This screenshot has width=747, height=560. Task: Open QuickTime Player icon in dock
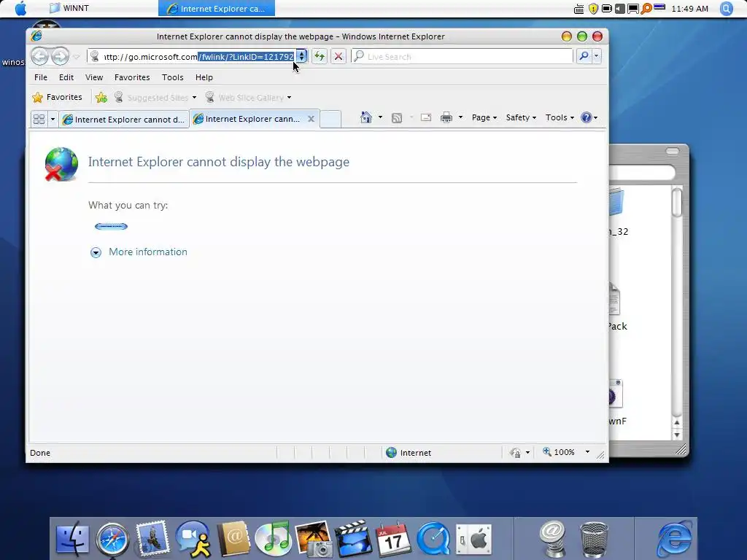point(433,540)
